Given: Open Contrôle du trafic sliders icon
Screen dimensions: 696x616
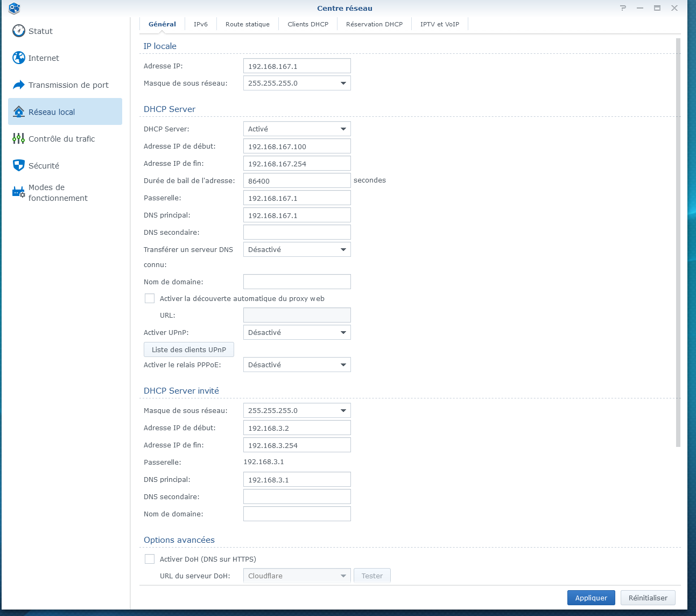Looking at the screenshot, I should point(19,138).
